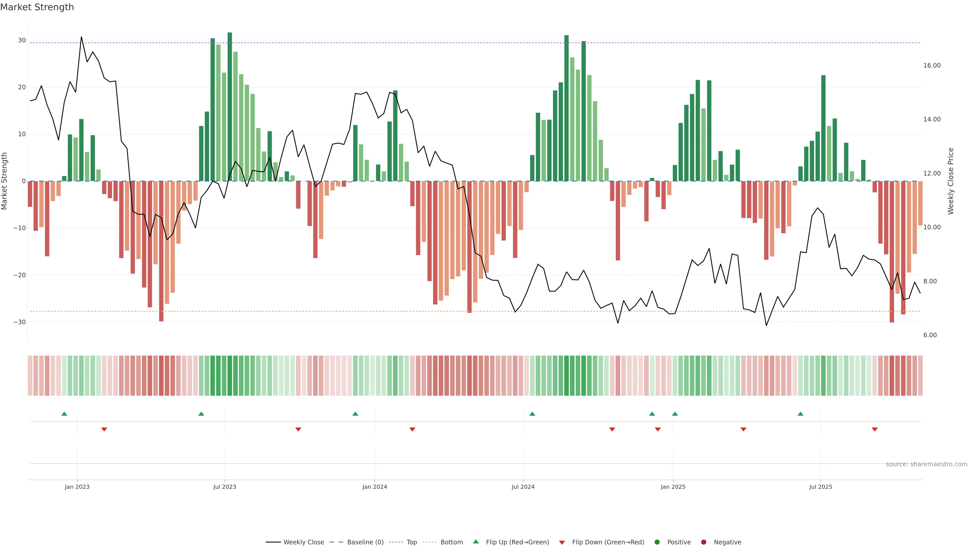Click the flip-up triangle marker just after Jul 2024
Screen dimensions: 980x551
click(532, 414)
